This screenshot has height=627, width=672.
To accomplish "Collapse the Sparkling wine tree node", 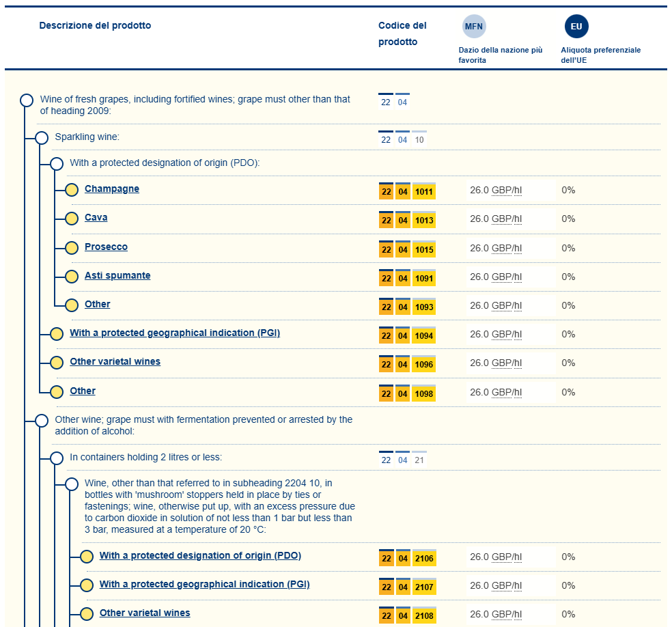I will pos(42,138).
